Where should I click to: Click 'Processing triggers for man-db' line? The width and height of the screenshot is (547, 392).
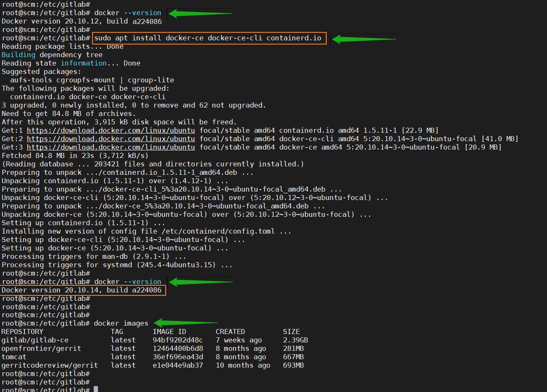(94, 256)
